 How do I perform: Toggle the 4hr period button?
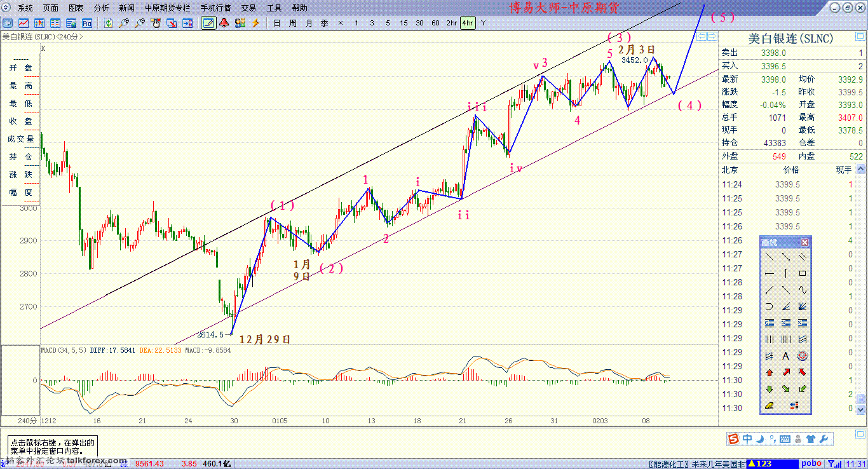tap(468, 23)
